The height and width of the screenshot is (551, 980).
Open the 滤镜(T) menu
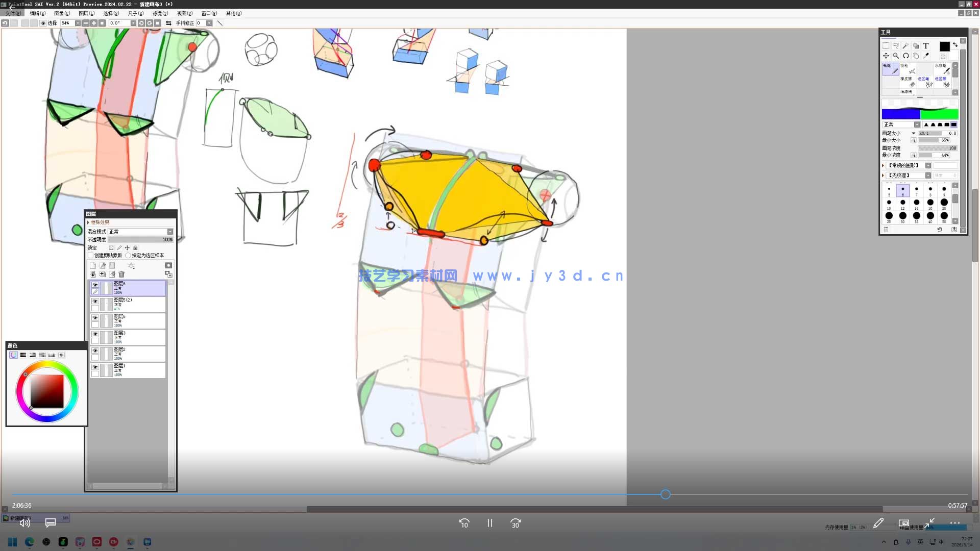tap(160, 13)
